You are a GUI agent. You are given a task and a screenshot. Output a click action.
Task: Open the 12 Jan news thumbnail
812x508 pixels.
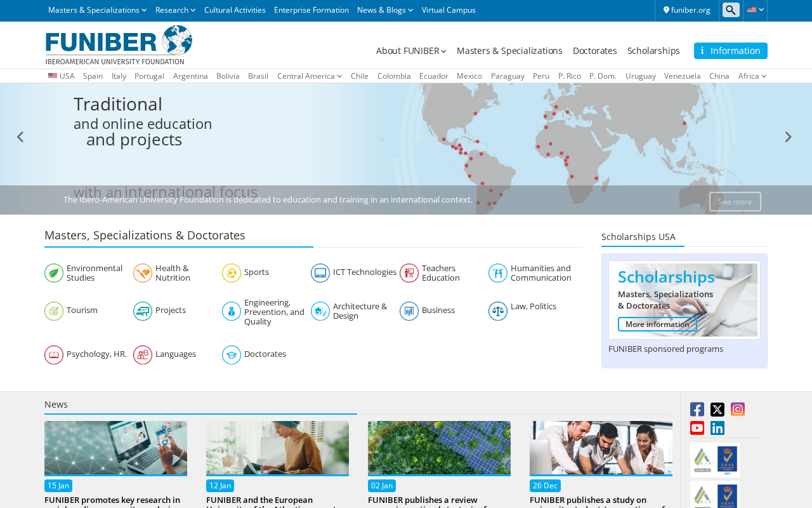tap(277, 448)
